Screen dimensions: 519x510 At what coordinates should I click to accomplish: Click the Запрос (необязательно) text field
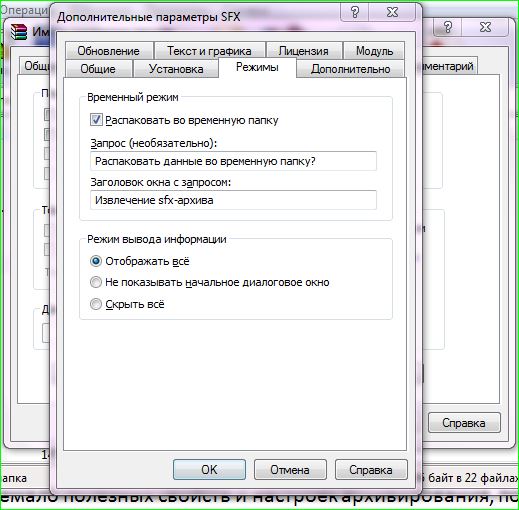233,161
